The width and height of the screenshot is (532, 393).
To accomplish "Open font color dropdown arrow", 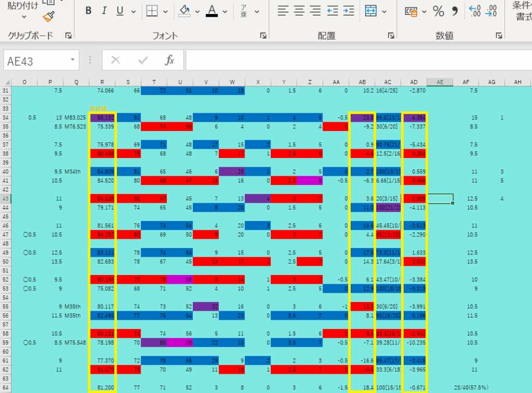I will coord(224,11).
